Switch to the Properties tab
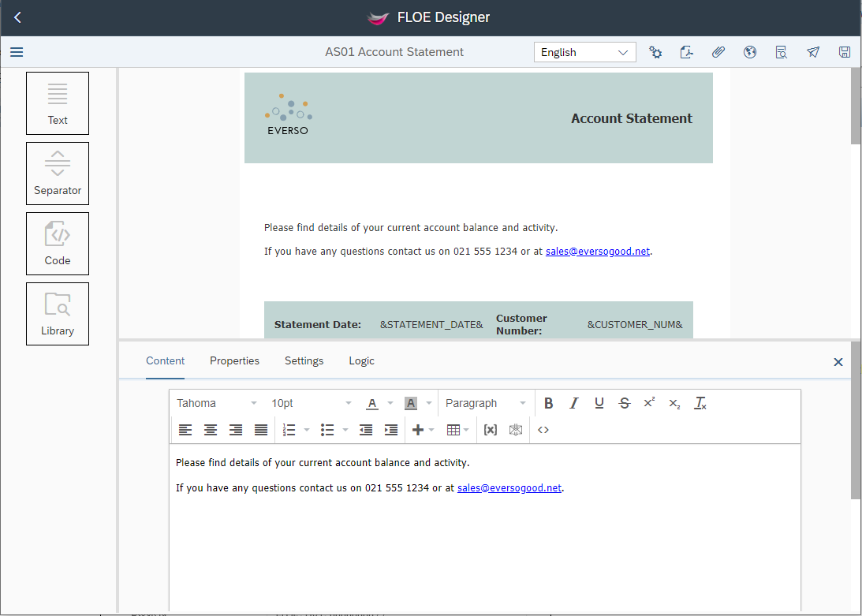 click(234, 360)
